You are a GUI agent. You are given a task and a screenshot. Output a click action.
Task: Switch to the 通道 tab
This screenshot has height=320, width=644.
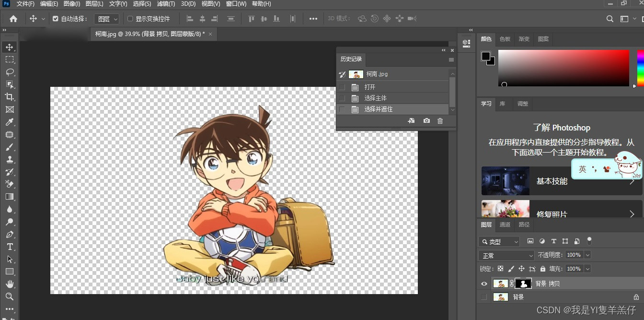[x=505, y=225]
